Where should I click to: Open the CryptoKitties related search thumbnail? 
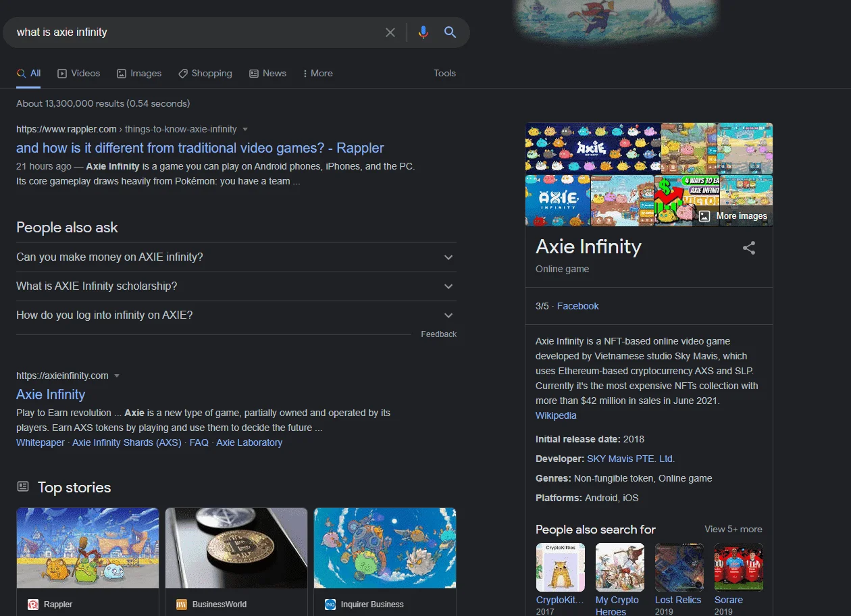561,567
